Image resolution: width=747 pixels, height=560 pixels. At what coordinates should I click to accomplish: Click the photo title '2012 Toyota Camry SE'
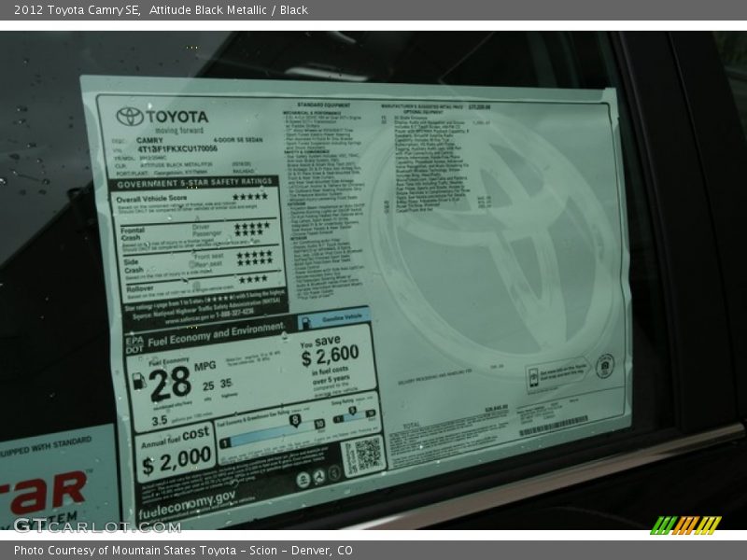point(72,9)
